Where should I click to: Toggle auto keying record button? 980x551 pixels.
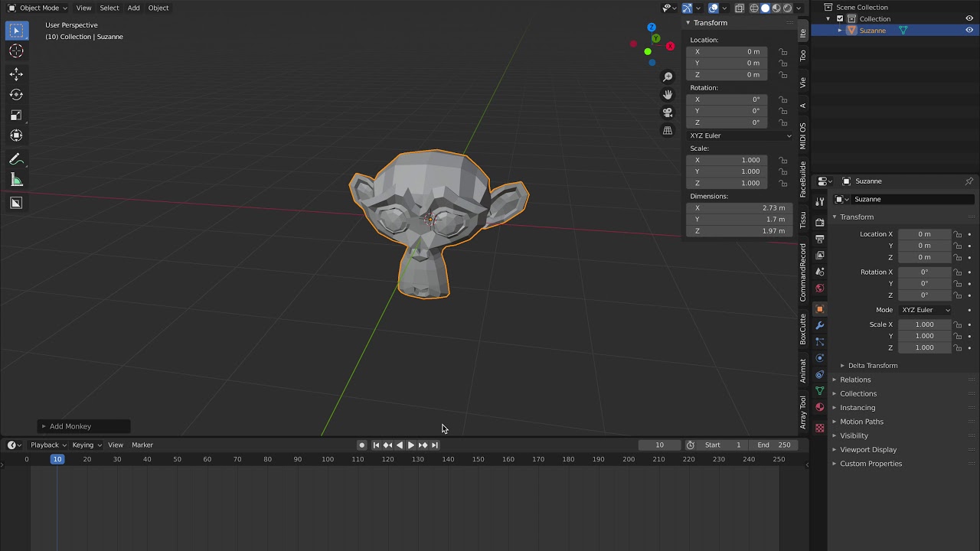tap(362, 445)
